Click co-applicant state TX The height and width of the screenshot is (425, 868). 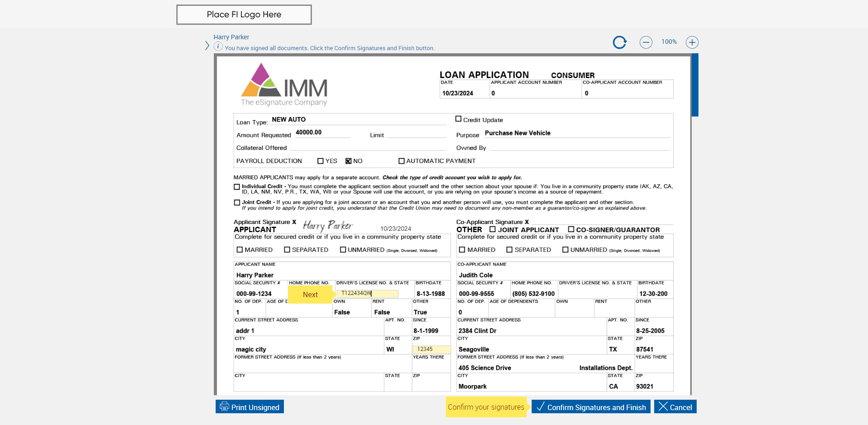(613, 349)
